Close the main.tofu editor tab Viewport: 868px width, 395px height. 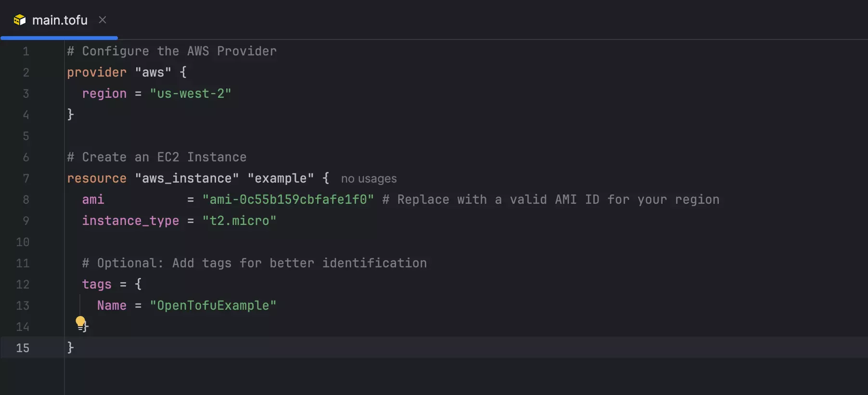click(102, 20)
